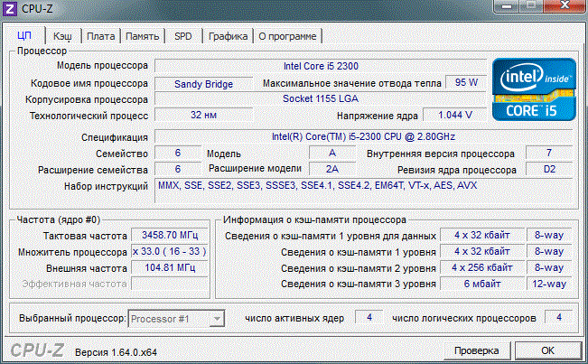Screen dimensions: 588x364
Task: Select the SPD tab
Action: (182, 36)
